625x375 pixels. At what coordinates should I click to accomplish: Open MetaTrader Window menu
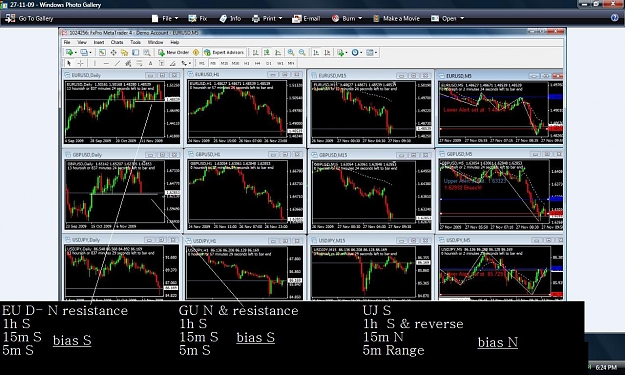click(x=155, y=42)
